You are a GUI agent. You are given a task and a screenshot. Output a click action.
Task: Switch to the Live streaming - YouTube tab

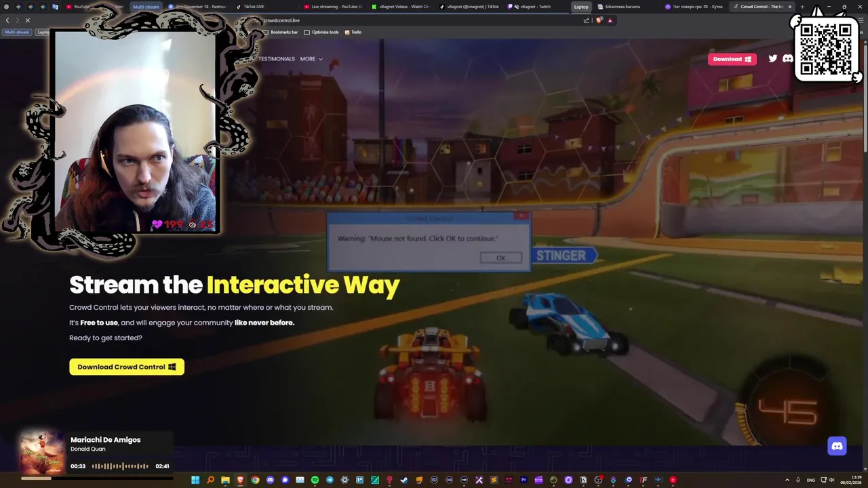click(333, 7)
